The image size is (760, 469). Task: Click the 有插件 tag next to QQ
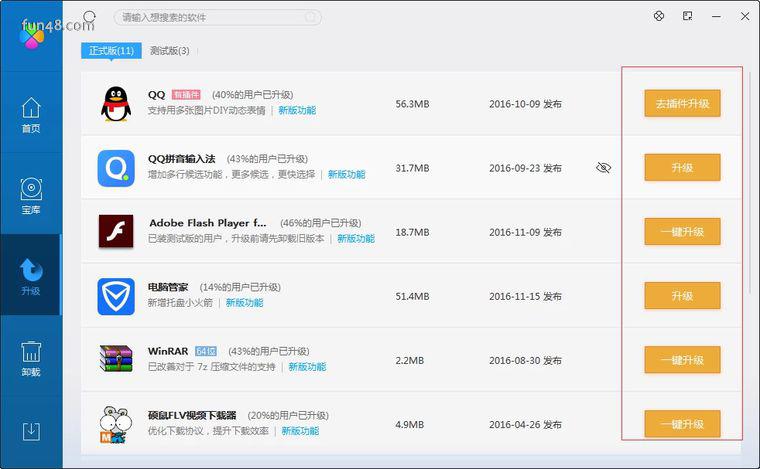click(x=186, y=94)
